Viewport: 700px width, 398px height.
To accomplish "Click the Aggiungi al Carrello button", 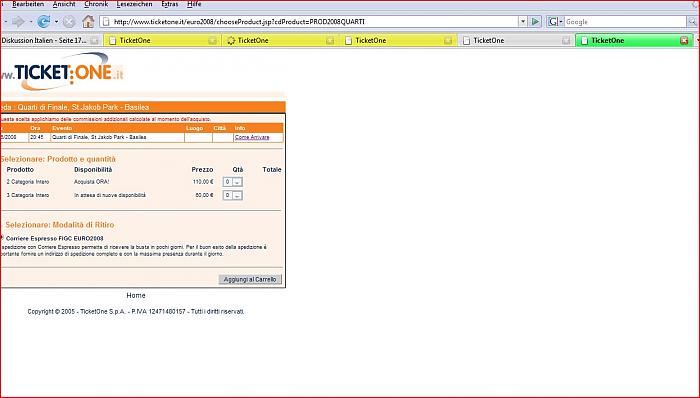I will 250,279.
